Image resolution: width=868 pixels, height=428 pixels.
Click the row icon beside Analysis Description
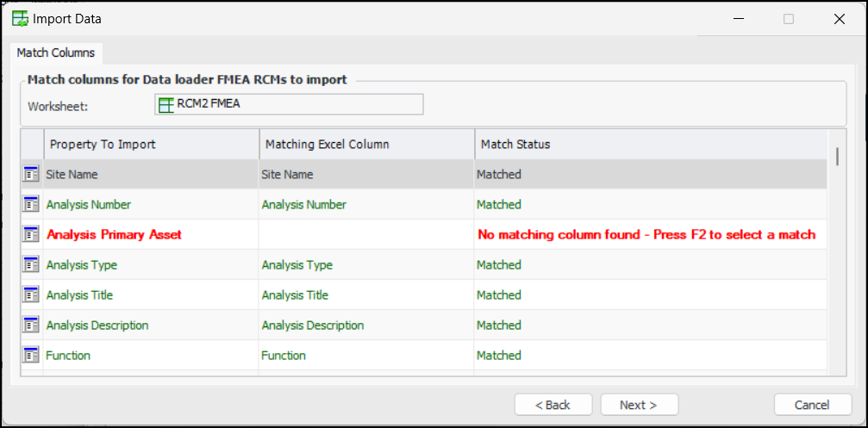(31, 325)
